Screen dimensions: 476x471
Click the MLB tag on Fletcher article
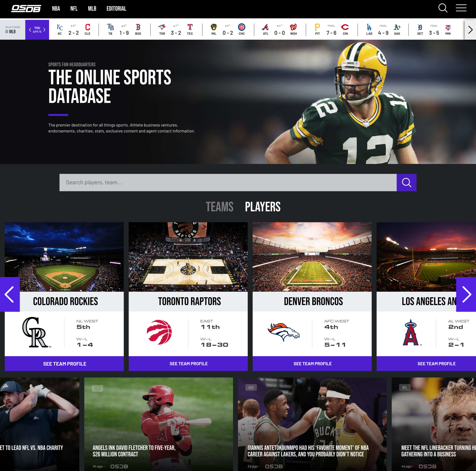coord(97,388)
